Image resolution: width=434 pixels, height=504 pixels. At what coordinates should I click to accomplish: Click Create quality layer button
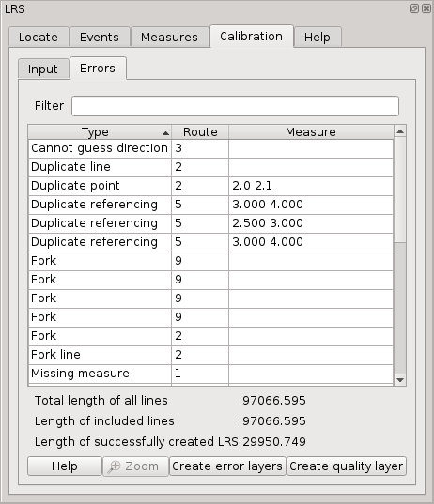347,466
